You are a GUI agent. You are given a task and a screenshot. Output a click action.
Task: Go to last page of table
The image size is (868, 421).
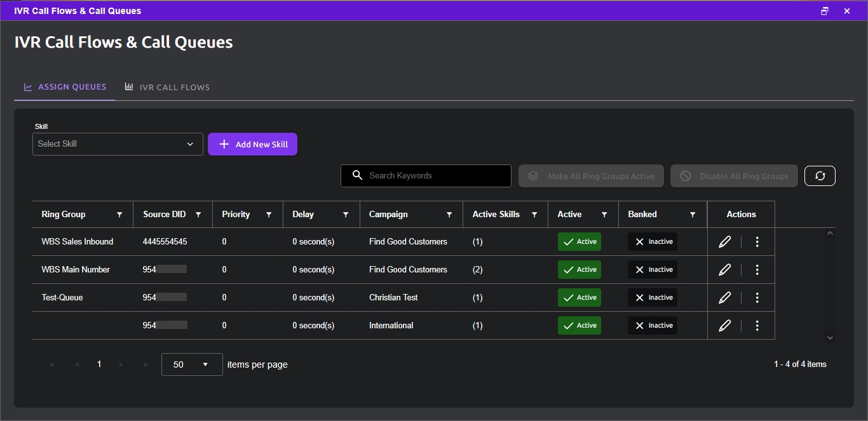tap(146, 364)
